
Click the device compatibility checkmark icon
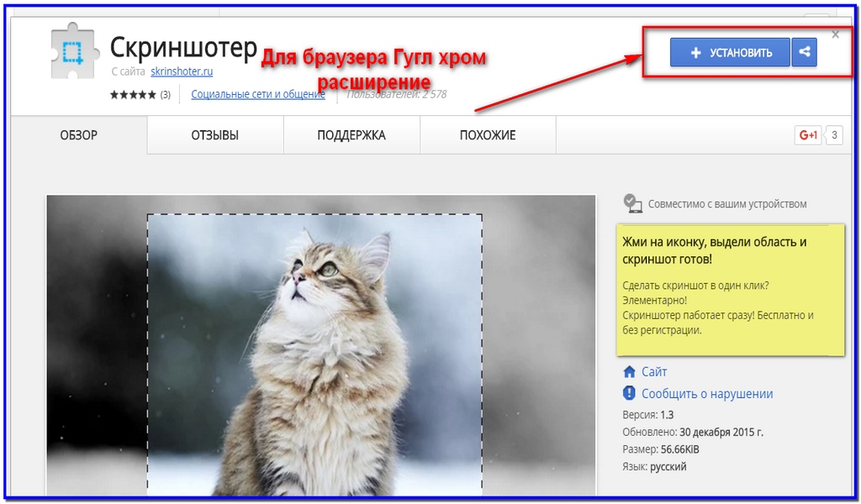[x=632, y=203]
